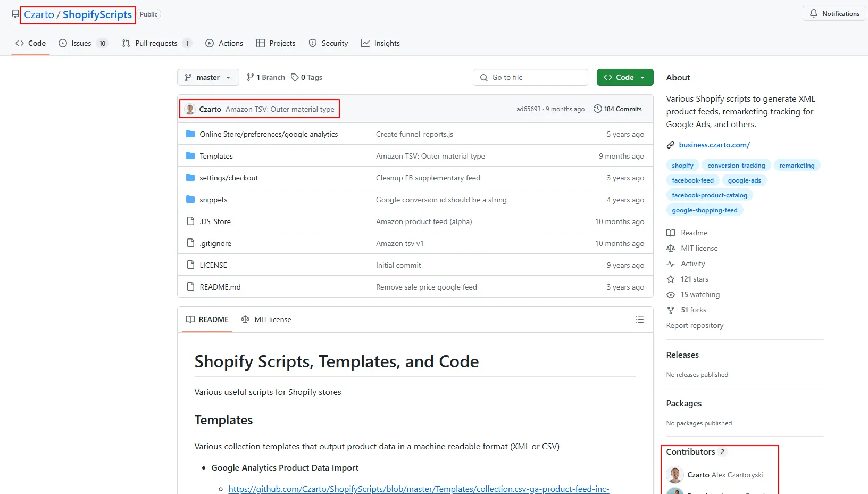Open the Issues tab
This screenshot has width=868, height=494.
point(83,43)
